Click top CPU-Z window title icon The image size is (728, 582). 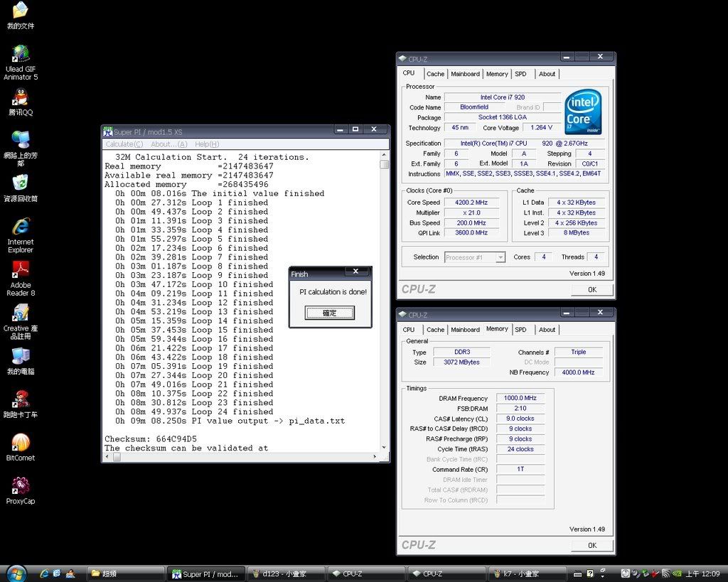tap(402, 59)
